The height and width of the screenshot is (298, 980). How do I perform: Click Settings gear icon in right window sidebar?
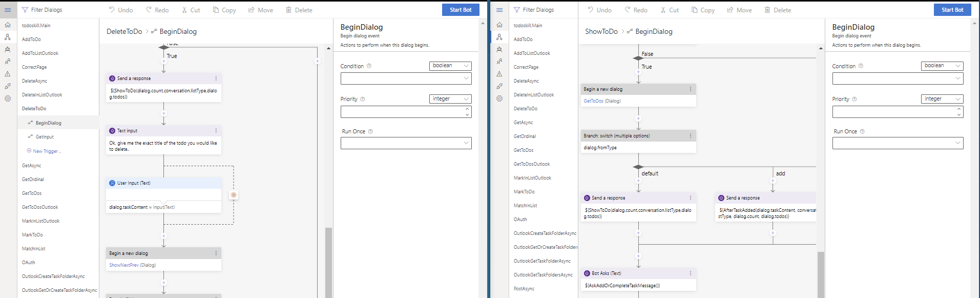[x=499, y=98]
